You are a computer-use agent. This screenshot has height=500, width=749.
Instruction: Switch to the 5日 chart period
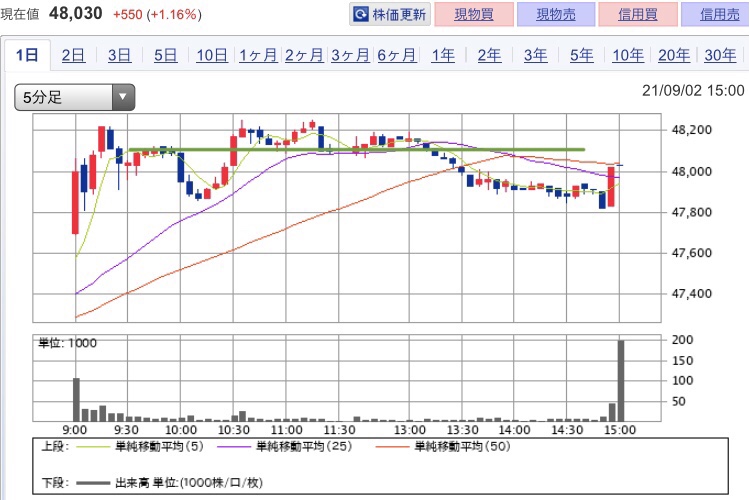pos(165,55)
